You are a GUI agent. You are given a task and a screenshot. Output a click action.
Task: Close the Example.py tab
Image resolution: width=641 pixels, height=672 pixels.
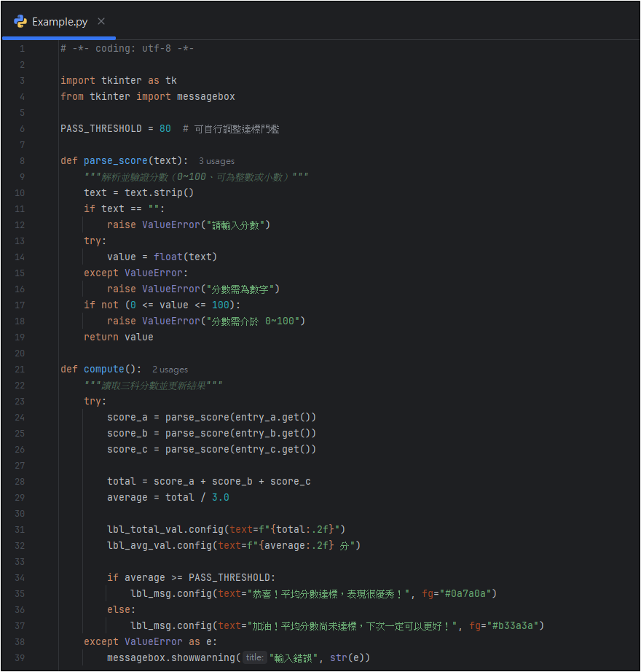(x=101, y=21)
